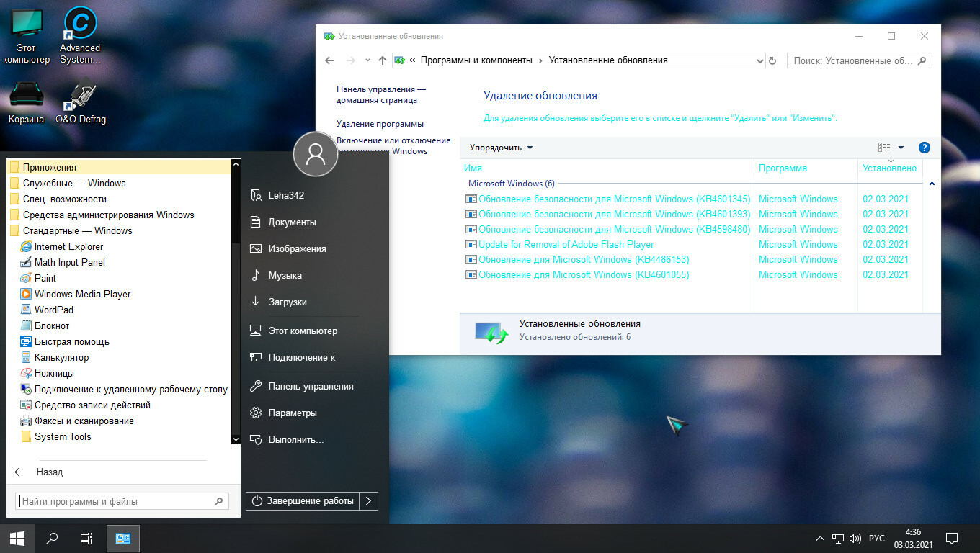Select update KB4601345 in the list
Image resolution: width=980 pixels, height=553 pixels.
click(608, 199)
